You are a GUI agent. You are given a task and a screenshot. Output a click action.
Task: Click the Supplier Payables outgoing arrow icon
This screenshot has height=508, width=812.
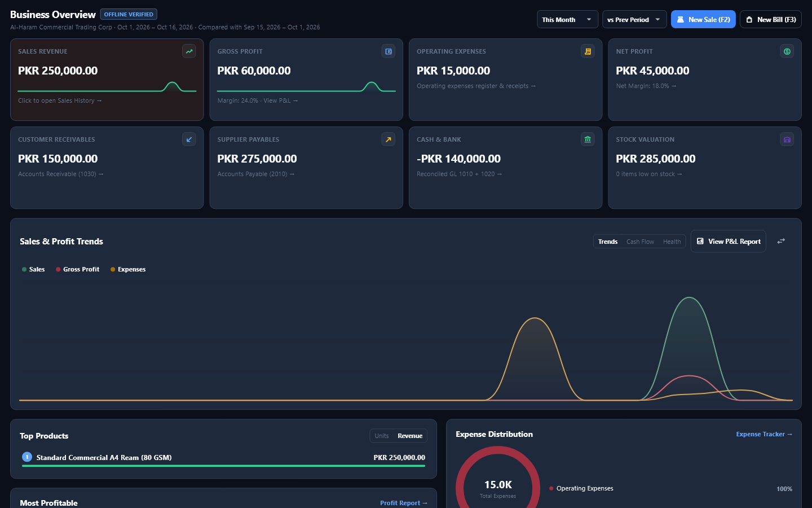click(x=389, y=139)
